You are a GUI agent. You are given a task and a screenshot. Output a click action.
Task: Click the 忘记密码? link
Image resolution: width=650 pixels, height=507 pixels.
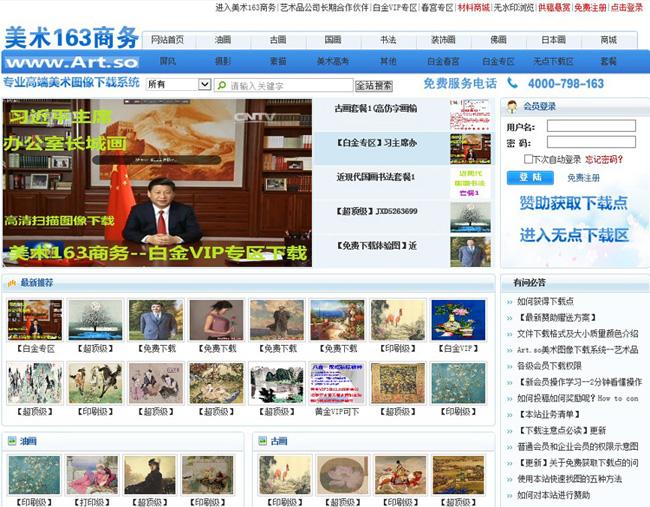click(x=604, y=159)
